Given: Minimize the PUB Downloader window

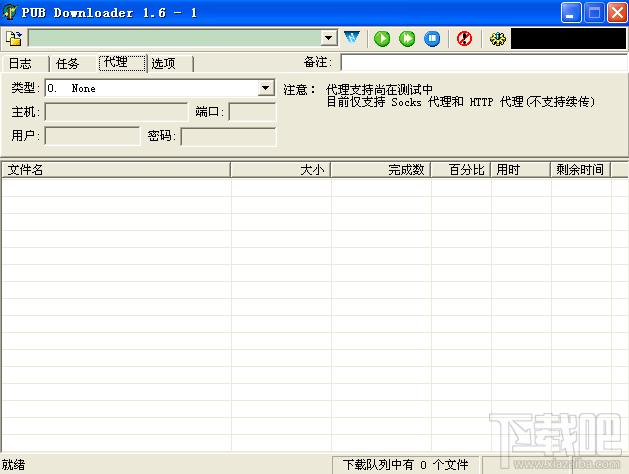Looking at the screenshot, I should [571, 13].
